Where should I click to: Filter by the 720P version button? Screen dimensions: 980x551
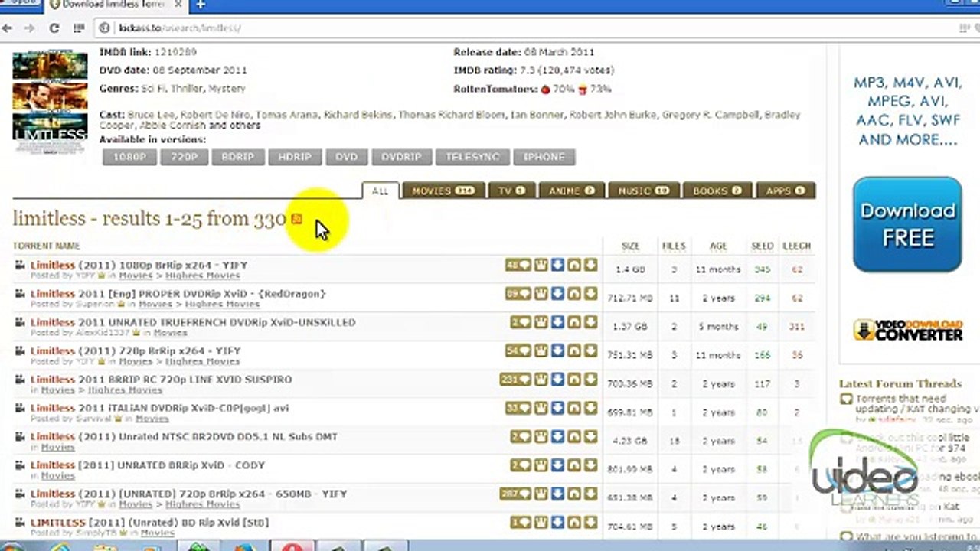pos(185,157)
